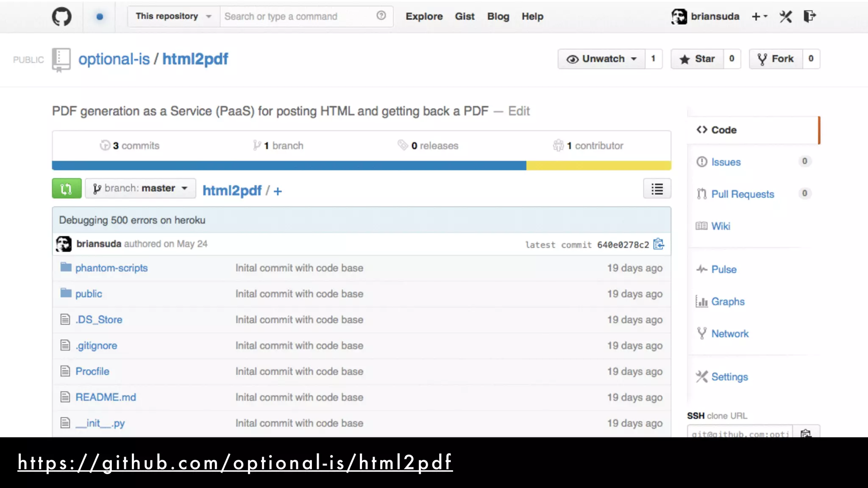This screenshot has height=488, width=868.
Task: Open Explore in top navigation
Action: coord(424,17)
